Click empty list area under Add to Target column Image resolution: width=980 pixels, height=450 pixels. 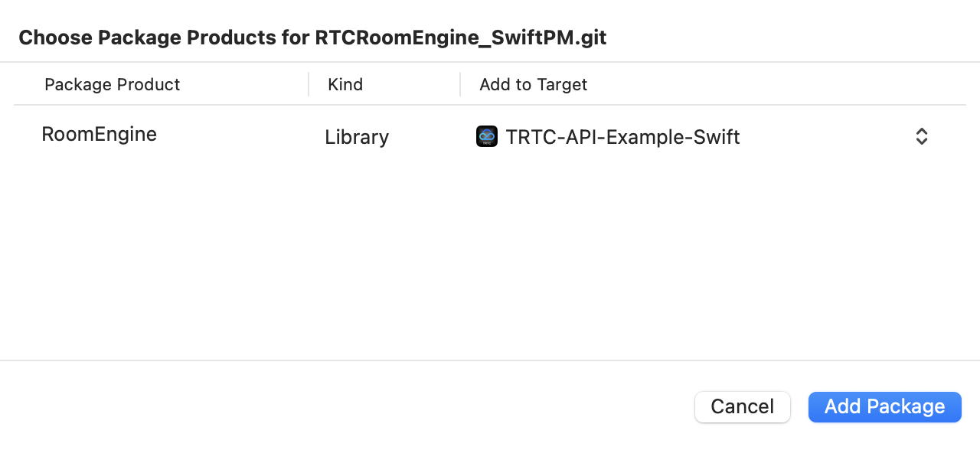click(x=689, y=253)
